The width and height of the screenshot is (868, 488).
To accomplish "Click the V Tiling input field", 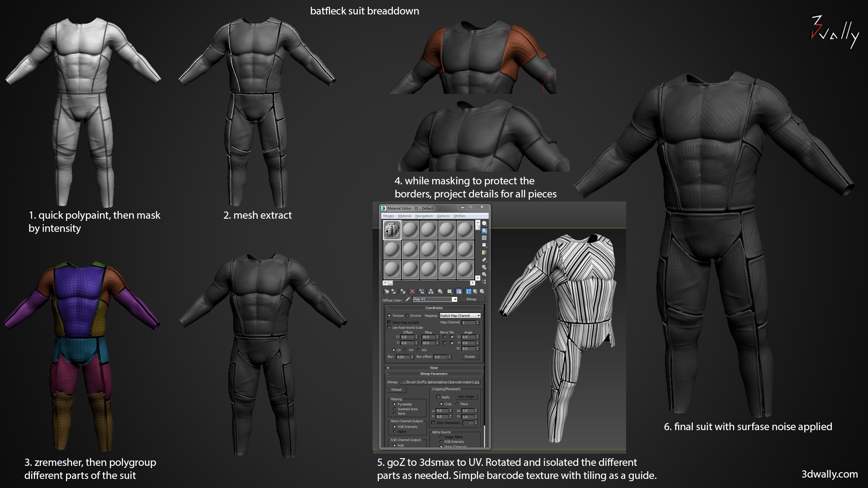I will click(428, 343).
